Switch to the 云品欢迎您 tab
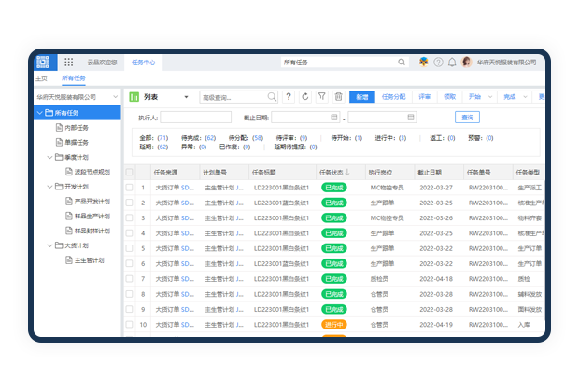 (101, 63)
